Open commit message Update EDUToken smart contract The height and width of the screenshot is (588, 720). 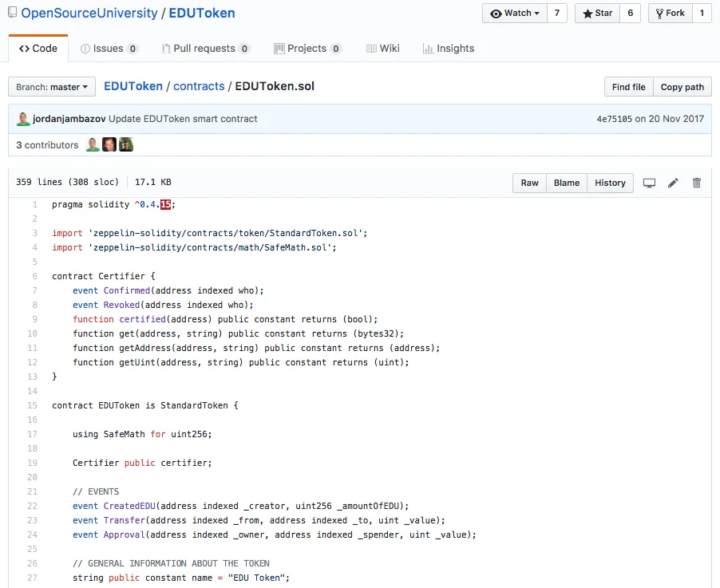pos(183,119)
